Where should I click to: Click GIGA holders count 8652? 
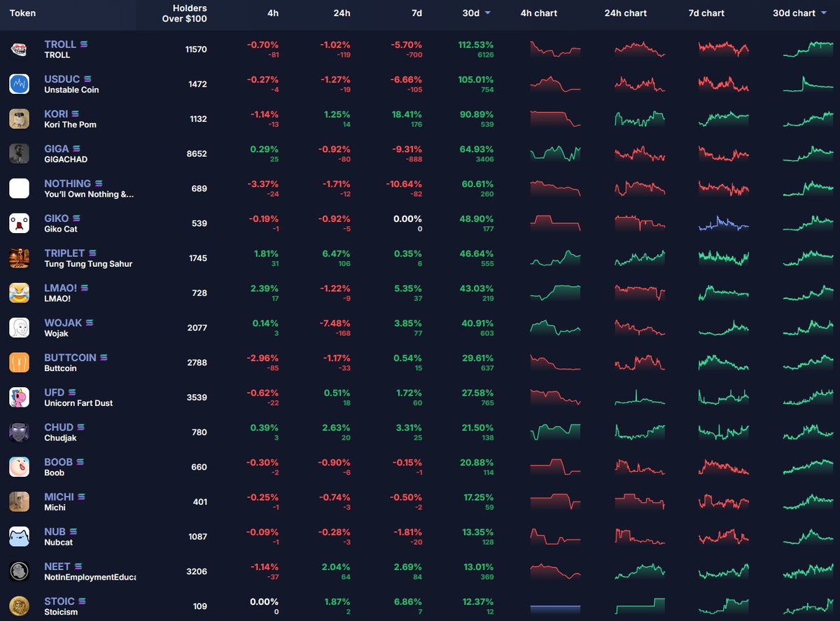tap(195, 153)
